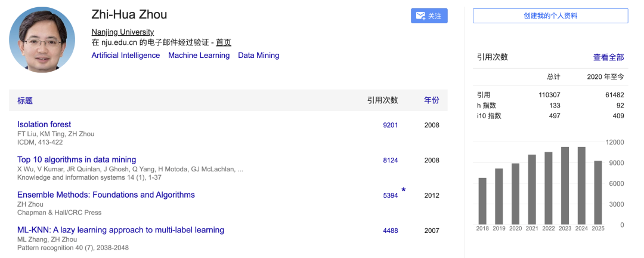This screenshot has width=644, height=258.
Task: Expand citation stats via 查看全部
Action: click(608, 57)
